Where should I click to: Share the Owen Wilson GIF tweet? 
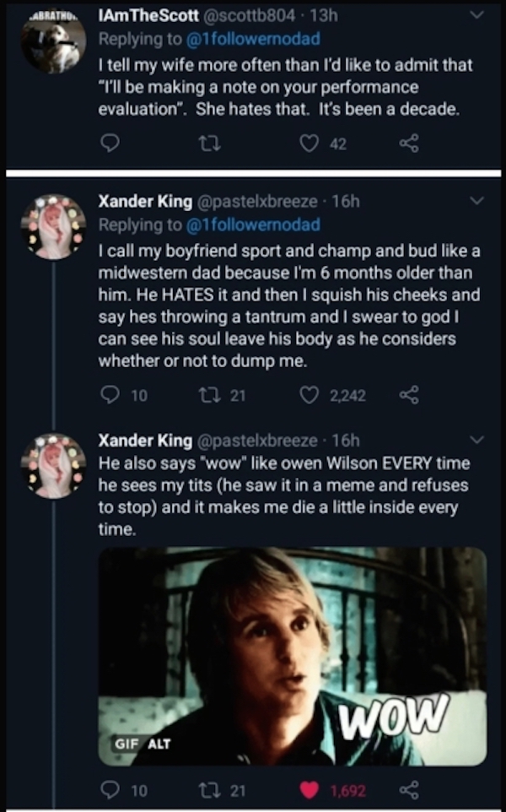click(x=411, y=791)
